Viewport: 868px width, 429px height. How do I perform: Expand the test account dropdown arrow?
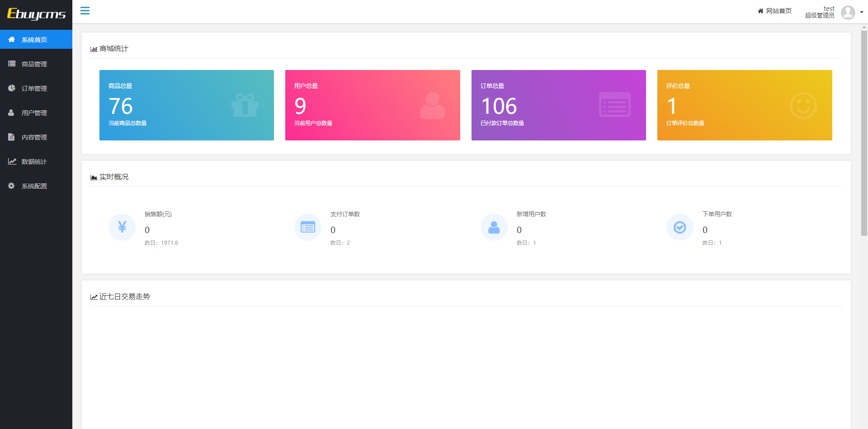862,13
